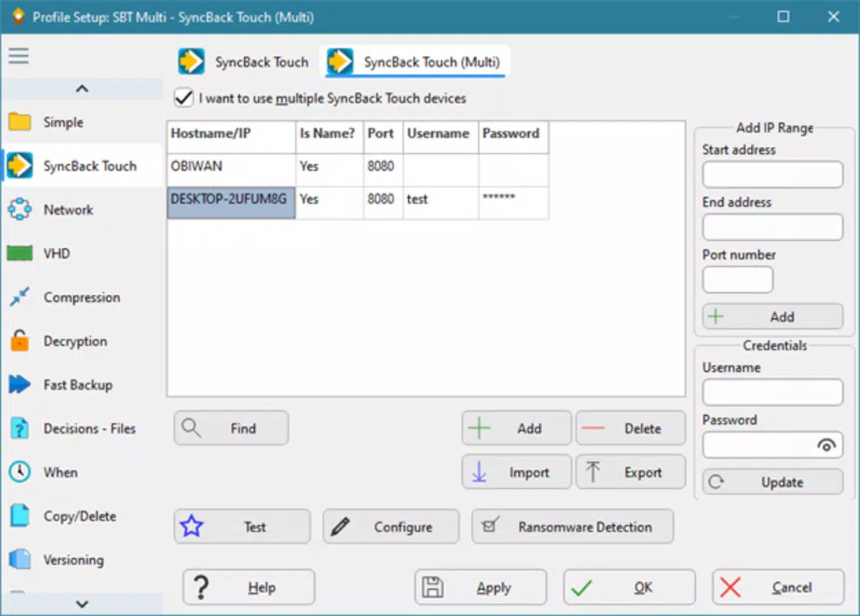The height and width of the screenshot is (616, 860).
Task: Click the floppy disk icon on Apply
Action: 432,588
